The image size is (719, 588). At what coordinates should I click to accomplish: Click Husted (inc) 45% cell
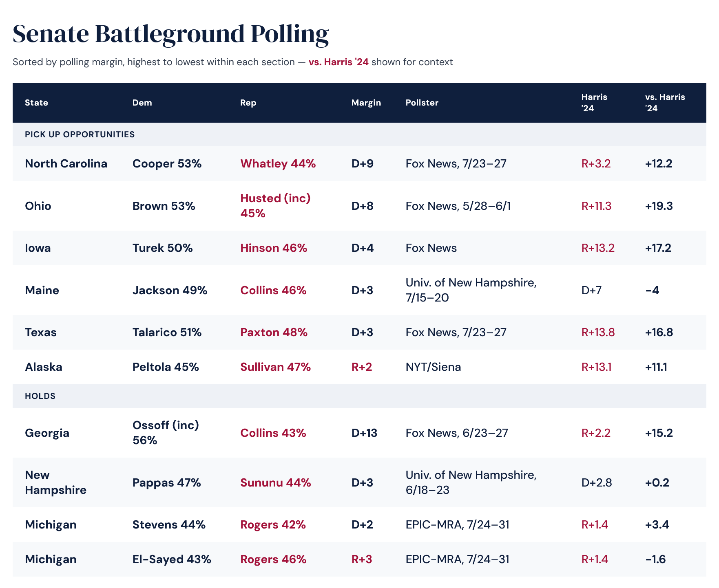pos(275,206)
